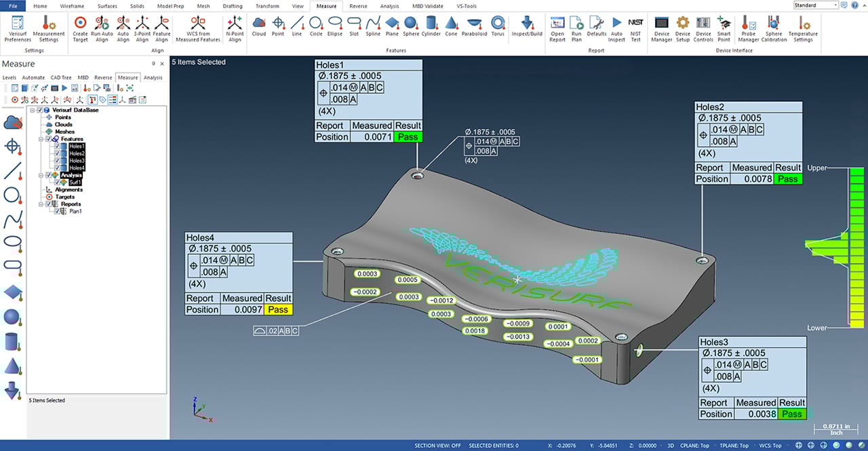Pick the Sphere feature in ribbon
The width and height of the screenshot is (868, 451).
pyautogui.click(x=411, y=27)
